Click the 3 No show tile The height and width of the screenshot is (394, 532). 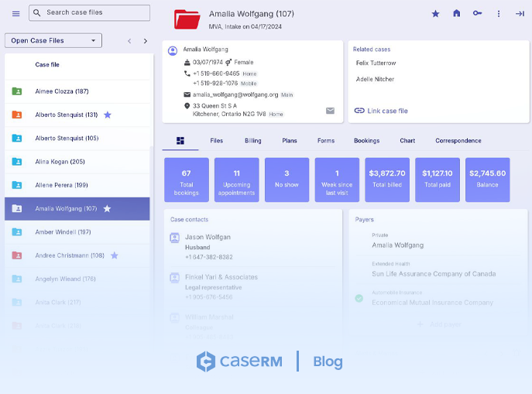pos(287,180)
